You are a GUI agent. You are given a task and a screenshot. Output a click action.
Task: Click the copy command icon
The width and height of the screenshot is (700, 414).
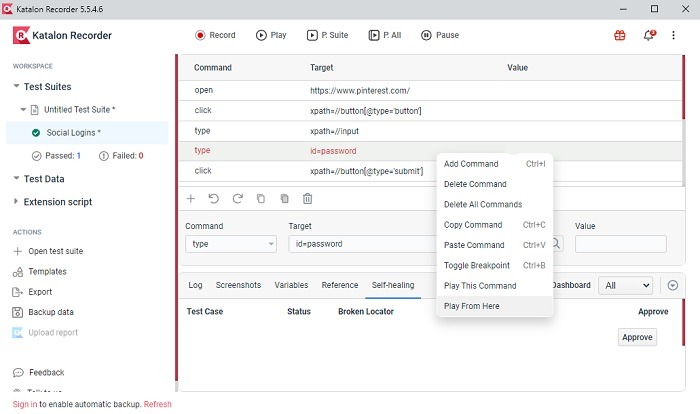pyautogui.click(x=261, y=199)
